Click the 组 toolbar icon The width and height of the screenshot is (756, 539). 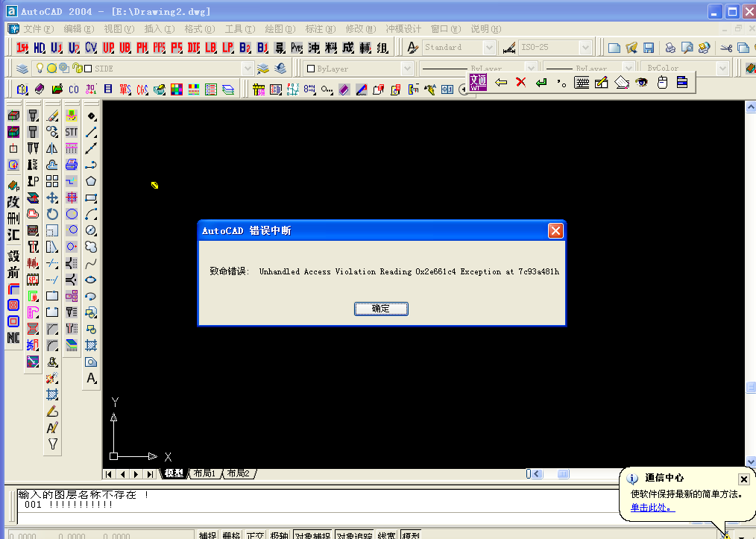(382, 48)
